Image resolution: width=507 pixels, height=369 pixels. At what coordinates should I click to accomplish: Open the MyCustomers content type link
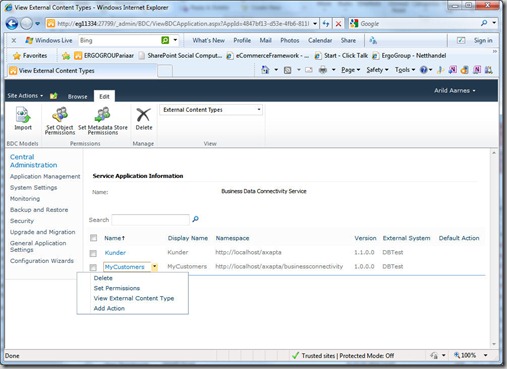click(x=124, y=267)
